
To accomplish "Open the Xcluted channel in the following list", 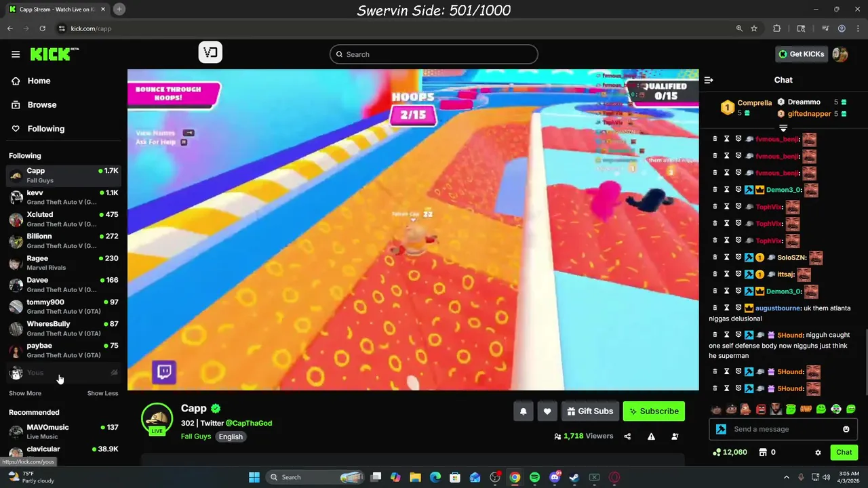I will coord(64,219).
